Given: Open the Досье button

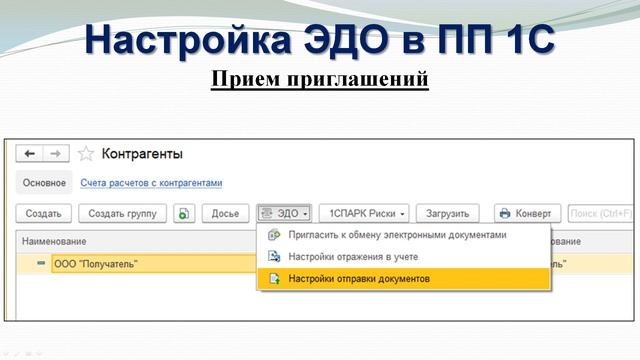Looking at the screenshot, I should 225,213.
